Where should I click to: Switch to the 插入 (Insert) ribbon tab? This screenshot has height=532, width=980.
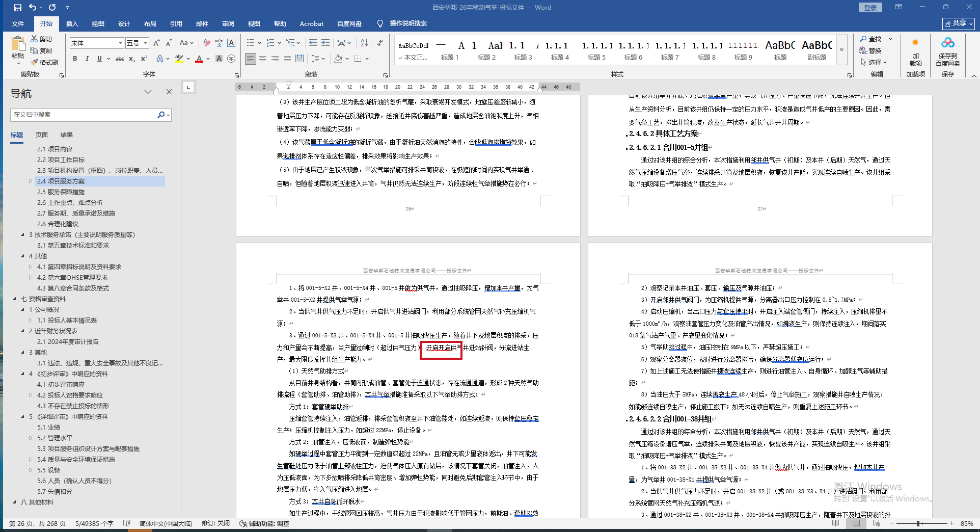pos(72,23)
